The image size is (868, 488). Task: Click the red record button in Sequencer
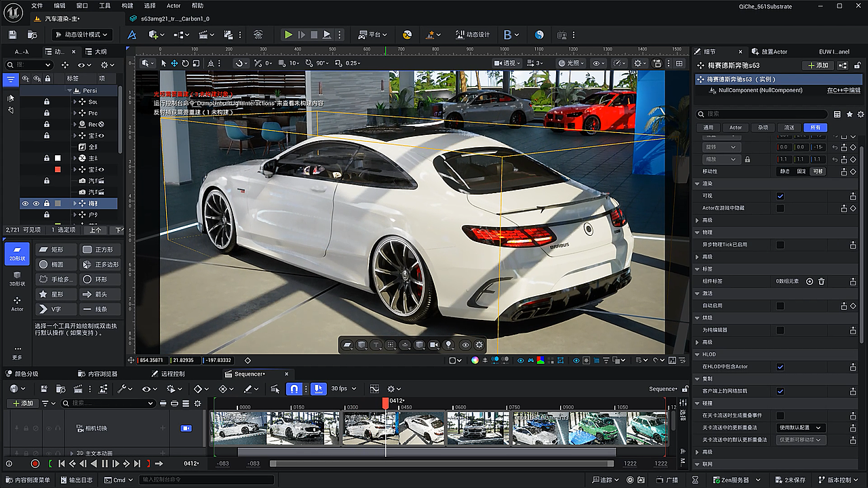point(35,464)
